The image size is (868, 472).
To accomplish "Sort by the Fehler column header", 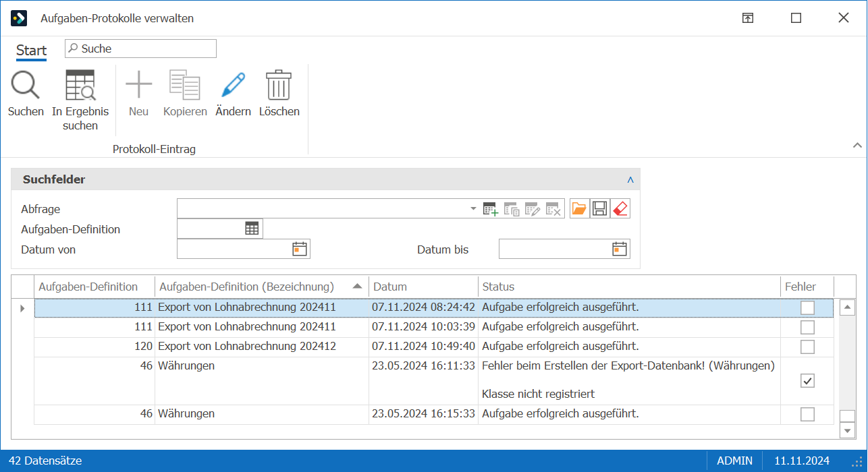I will (x=807, y=287).
